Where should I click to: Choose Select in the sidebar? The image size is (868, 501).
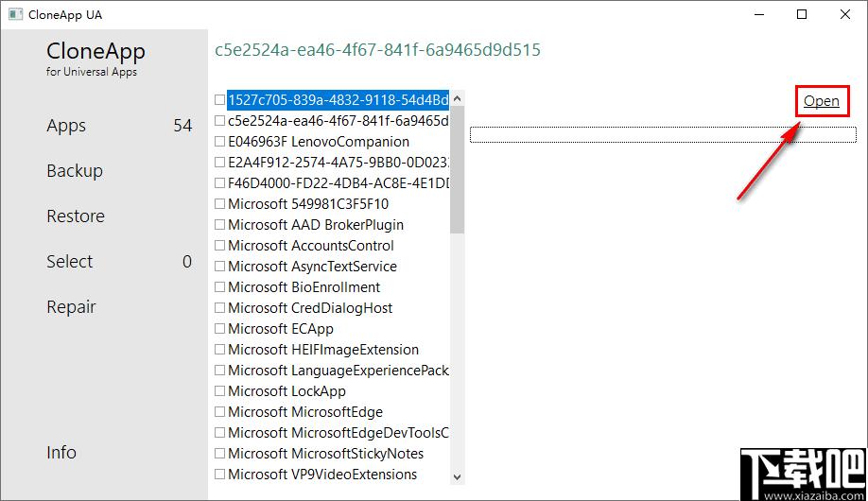[x=69, y=261]
